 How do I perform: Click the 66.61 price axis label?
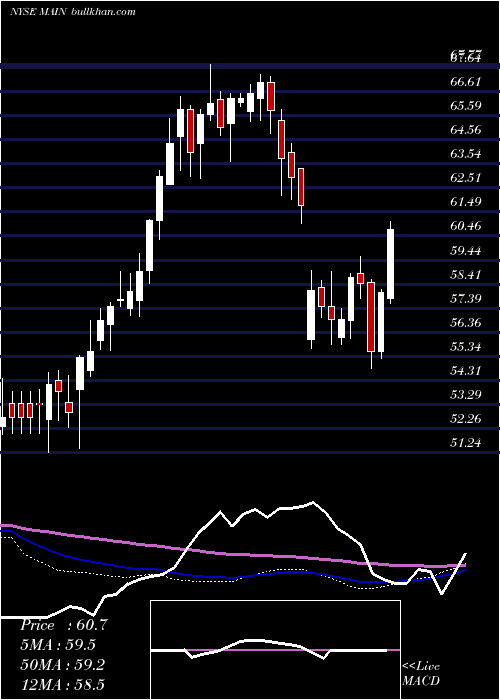(x=466, y=82)
